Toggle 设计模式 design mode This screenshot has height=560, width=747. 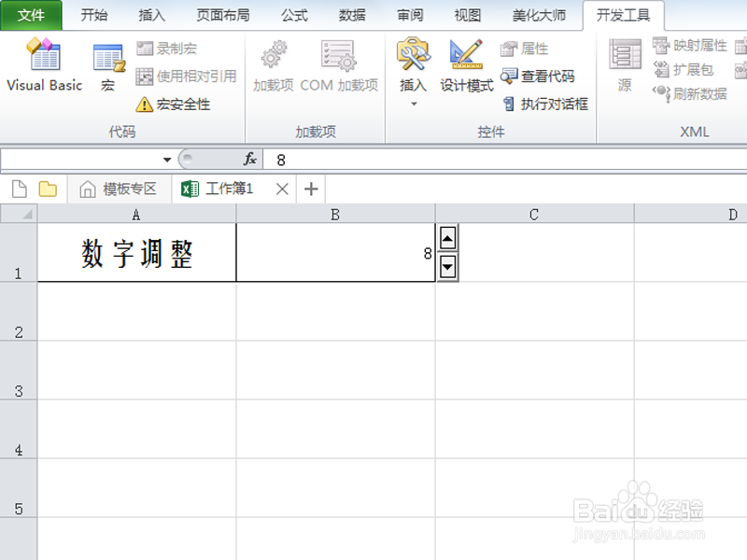tap(466, 65)
